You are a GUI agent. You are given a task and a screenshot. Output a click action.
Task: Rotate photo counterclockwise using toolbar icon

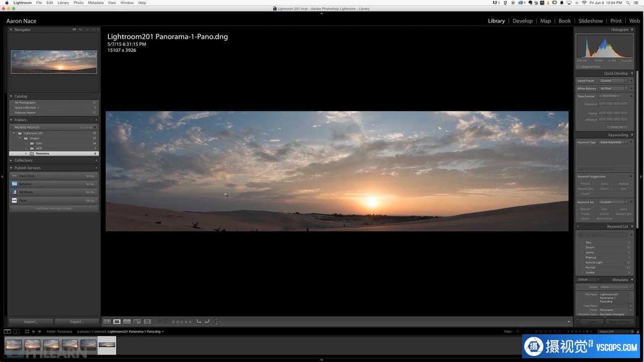click(x=199, y=322)
